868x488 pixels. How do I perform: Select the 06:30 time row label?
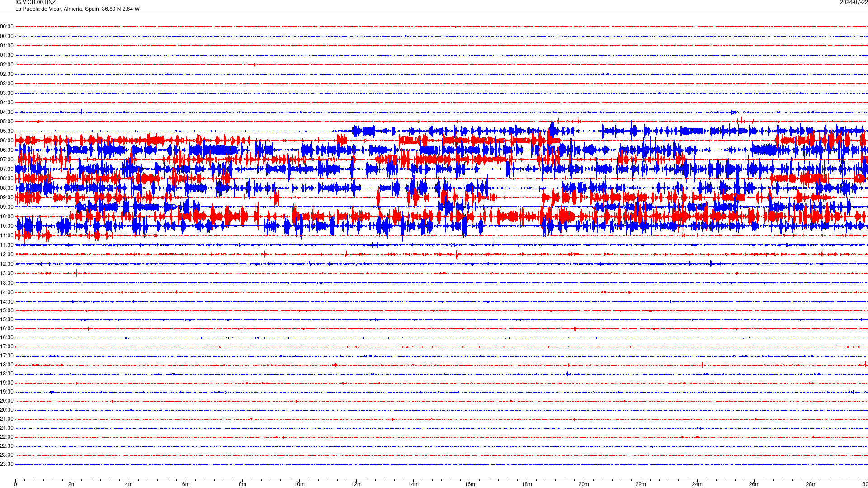coord(7,150)
